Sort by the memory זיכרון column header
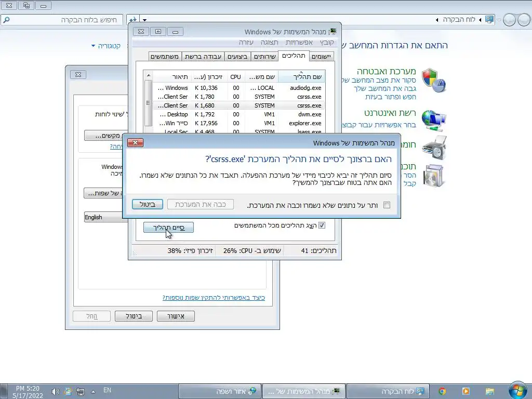Image resolution: width=532 pixels, height=399 pixels. point(209,77)
